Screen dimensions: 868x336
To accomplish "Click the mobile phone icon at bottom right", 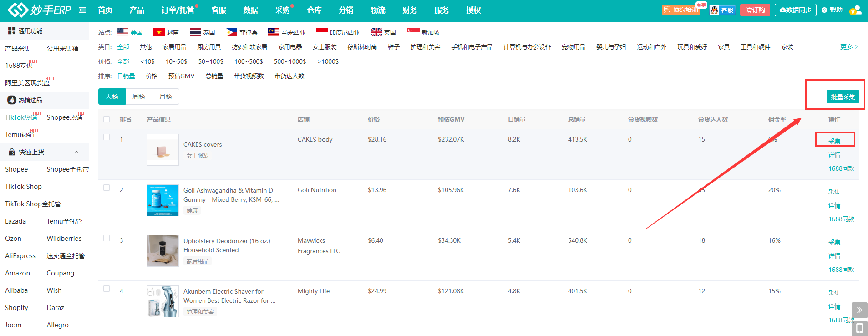I will (859, 328).
